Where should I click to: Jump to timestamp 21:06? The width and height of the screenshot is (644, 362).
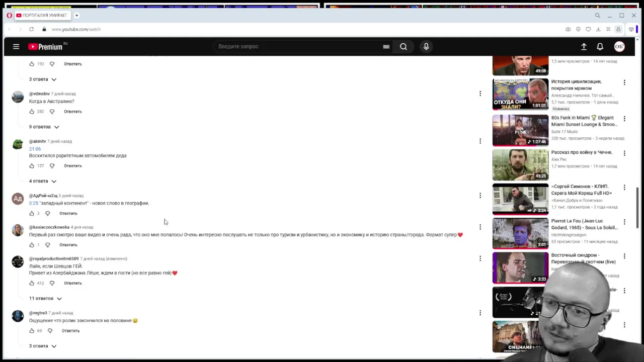pos(35,149)
